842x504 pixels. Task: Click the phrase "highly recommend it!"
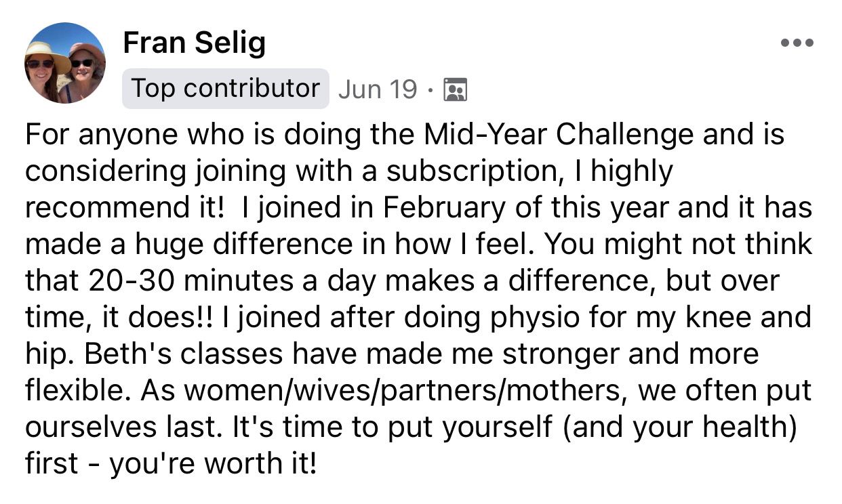coord(632,171)
